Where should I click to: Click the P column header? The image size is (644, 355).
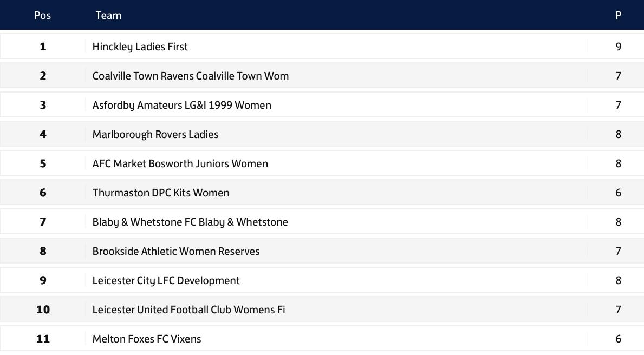click(618, 15)
